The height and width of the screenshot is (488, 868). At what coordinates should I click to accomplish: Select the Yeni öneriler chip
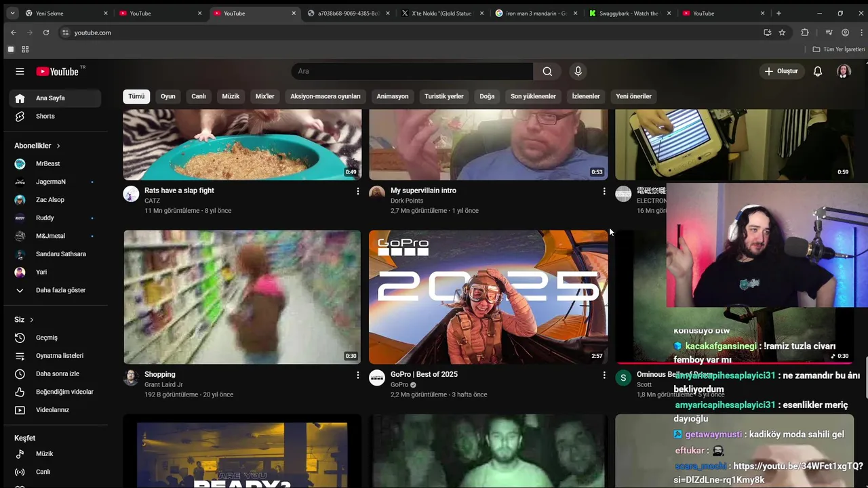[633, 96]
